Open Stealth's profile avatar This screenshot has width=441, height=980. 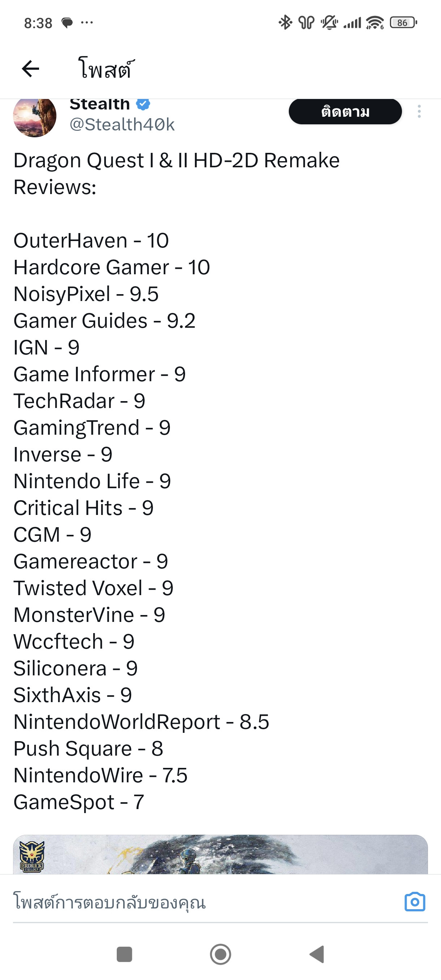point(35,117)
